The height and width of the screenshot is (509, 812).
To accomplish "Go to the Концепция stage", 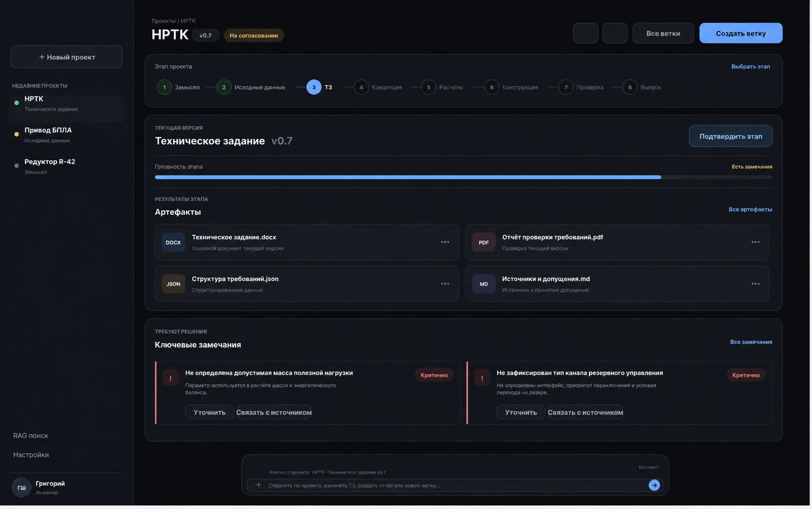I will pyautogui.click(x=378, y=87).
